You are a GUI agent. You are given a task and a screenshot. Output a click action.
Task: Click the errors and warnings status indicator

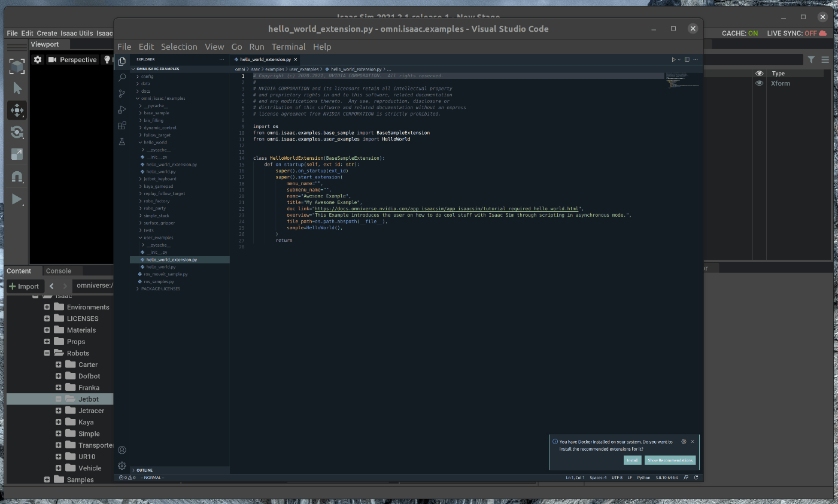(x=127, y=478)
